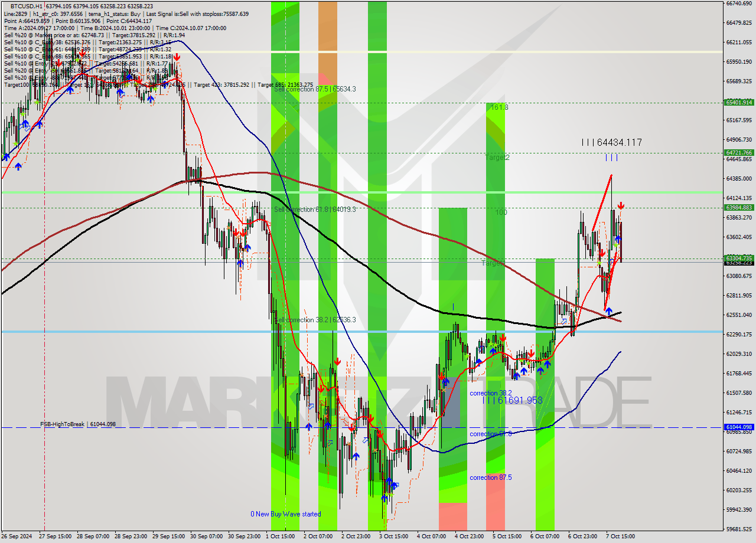Screen dimensions: 756x543
Task: Click the 64906.730 price axis value
Action: click(x=738, y=140)
